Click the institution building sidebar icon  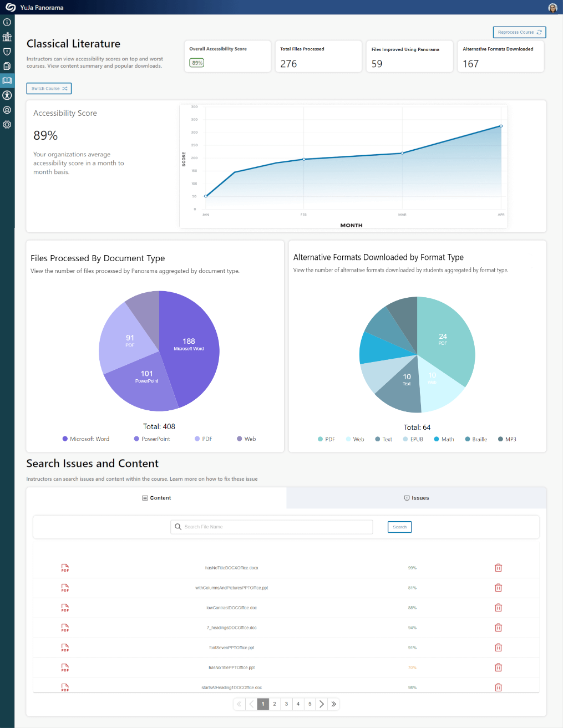pyautogui.click(x=7, y=37)
